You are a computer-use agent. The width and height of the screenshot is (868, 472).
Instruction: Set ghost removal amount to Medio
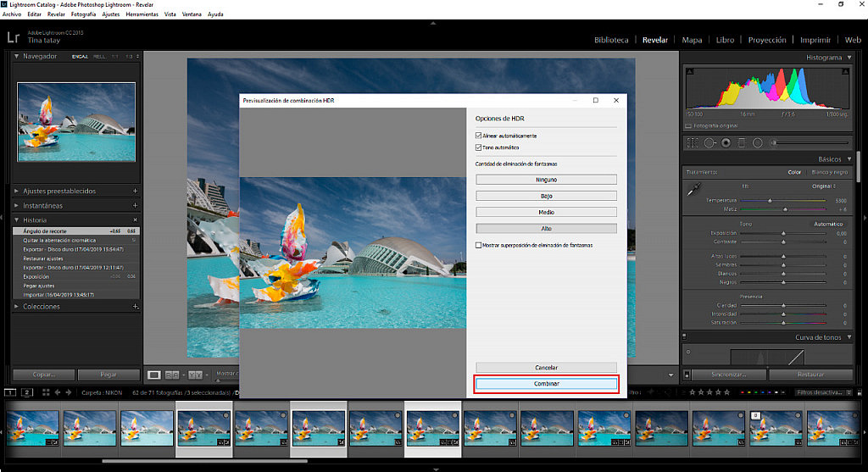pyautogui.click(x=546, y=212)
